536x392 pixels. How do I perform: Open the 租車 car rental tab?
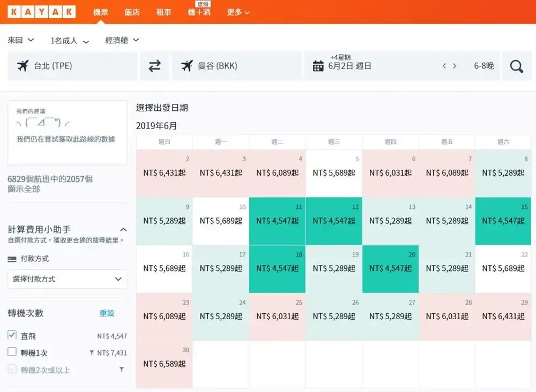click(x=163, y=12)
